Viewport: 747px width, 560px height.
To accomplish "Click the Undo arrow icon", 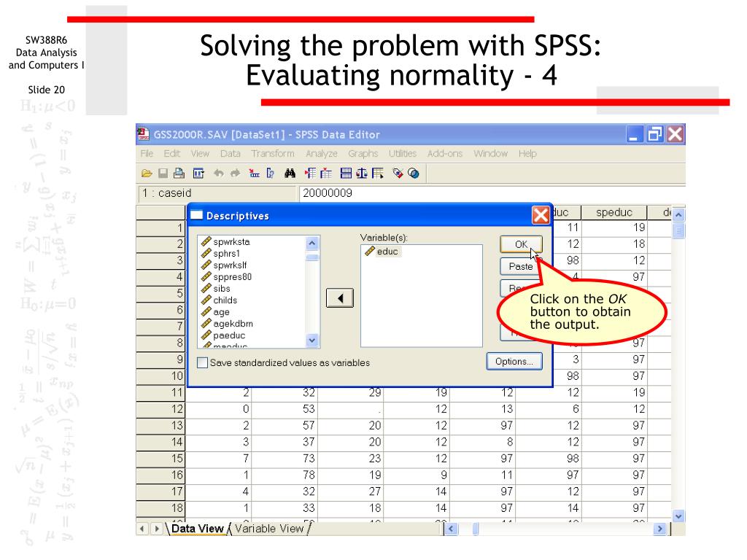I will coord(219,174).
